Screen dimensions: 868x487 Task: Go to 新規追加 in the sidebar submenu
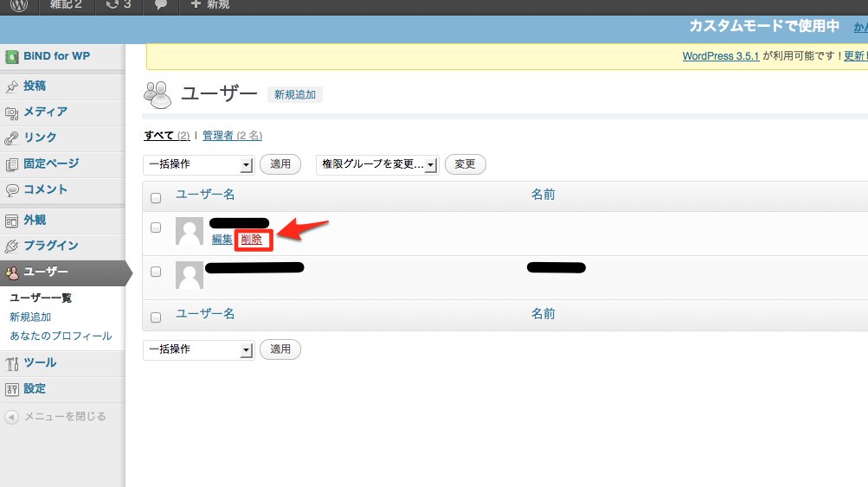pyautogui.click(x=30, y=317)
